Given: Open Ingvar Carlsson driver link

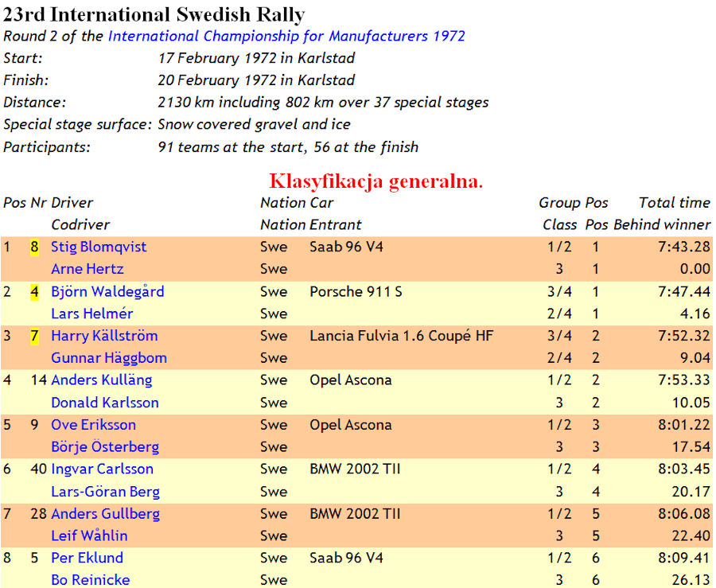Looking at the screenshot, I should [x=102, y=469].
